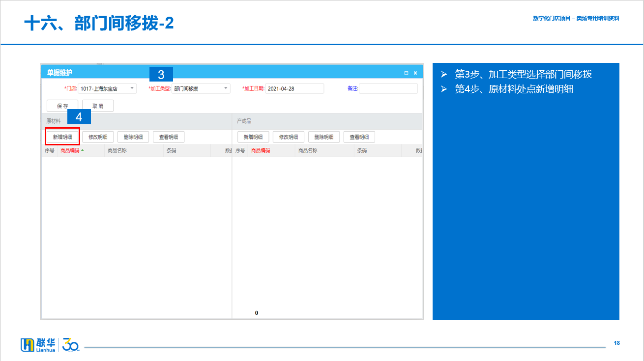Click 新增明细 under 产成品 section
Screen dimensions: 644x361
253,137
